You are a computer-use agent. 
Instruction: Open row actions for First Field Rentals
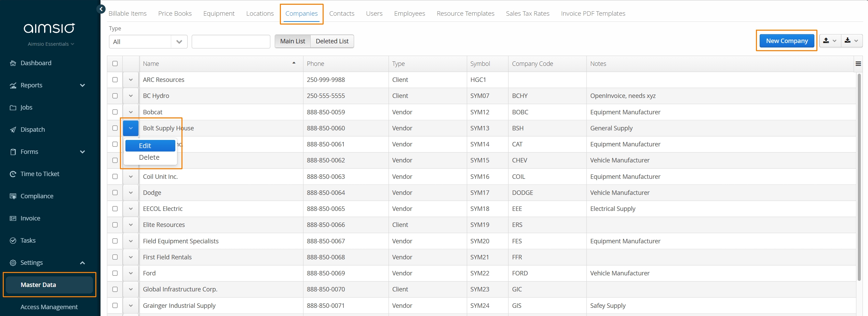coord(131,257)
